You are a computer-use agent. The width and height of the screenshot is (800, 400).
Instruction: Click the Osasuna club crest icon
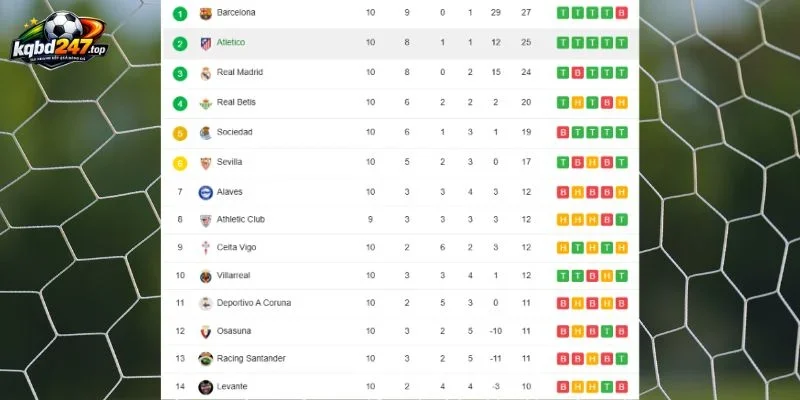(206, 332)
